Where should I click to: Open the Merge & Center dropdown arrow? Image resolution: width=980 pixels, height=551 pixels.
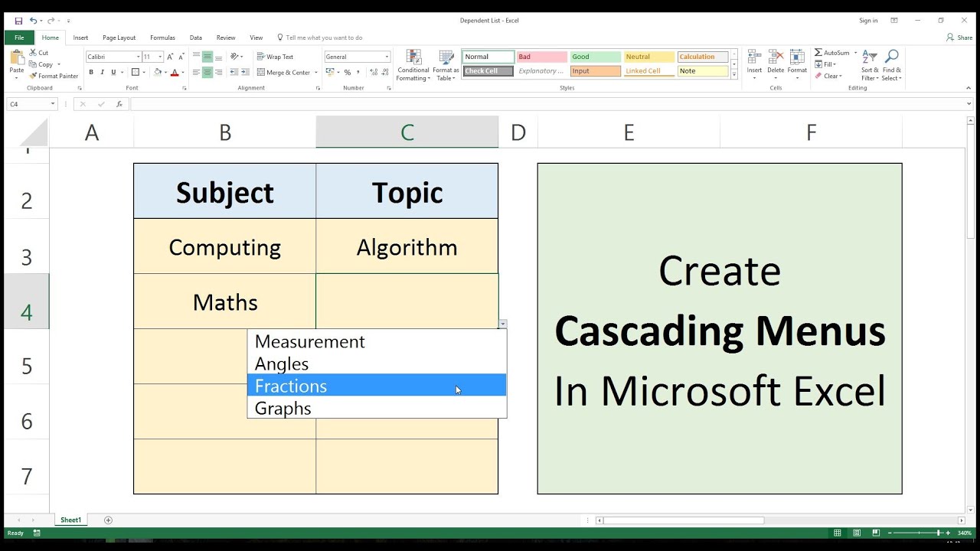315,73
